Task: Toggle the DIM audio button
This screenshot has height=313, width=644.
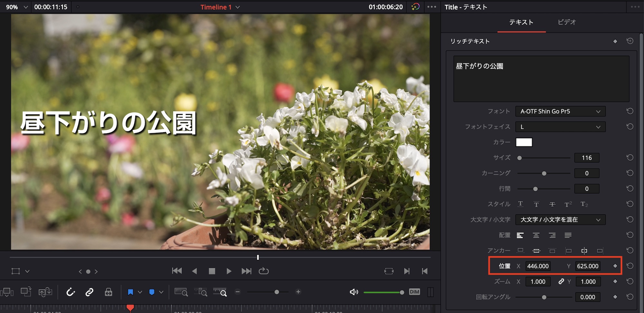Action: 414,292
